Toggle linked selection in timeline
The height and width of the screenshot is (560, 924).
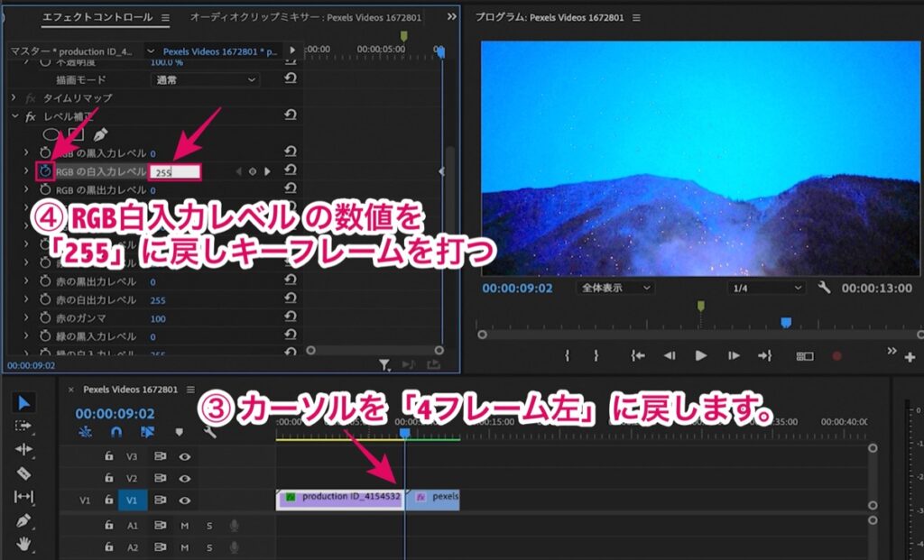[x=147, y=432]
